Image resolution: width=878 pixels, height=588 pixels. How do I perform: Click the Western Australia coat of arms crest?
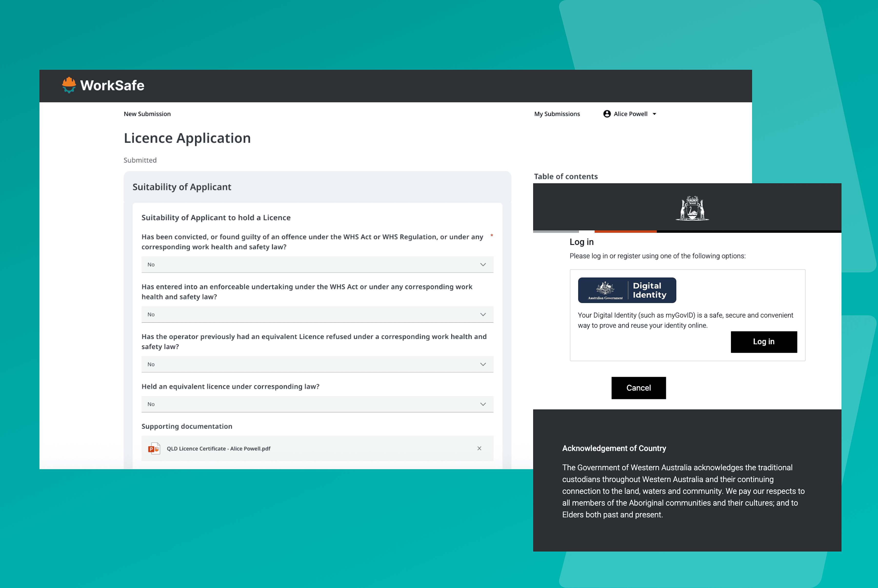point(692,208)
